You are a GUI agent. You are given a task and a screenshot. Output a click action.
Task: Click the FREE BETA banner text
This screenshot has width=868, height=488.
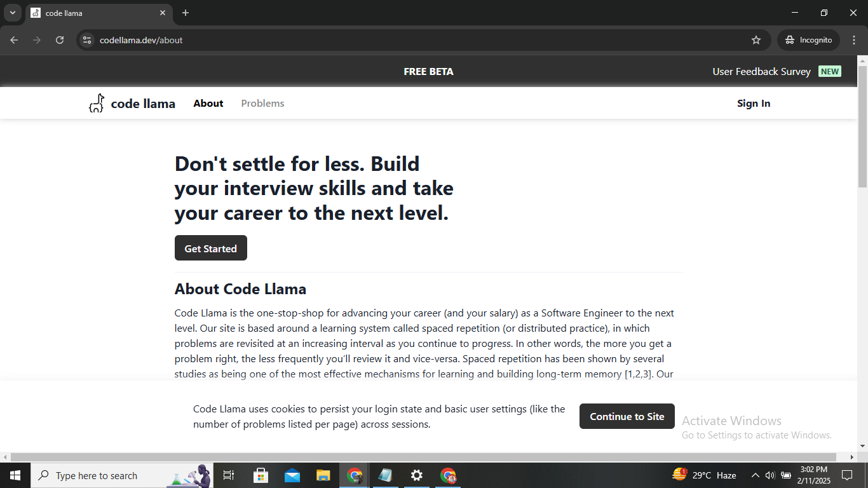coord(429,72)
